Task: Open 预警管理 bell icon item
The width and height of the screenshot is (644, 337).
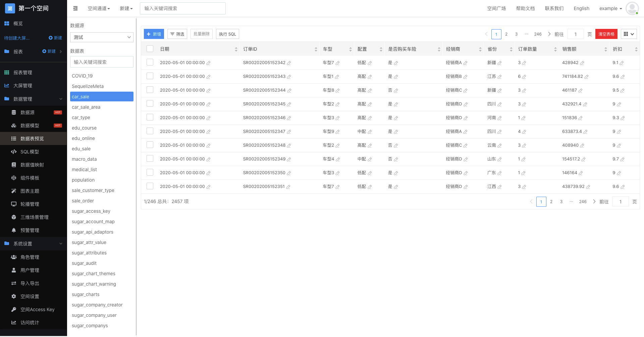Action: coord(14,230)
